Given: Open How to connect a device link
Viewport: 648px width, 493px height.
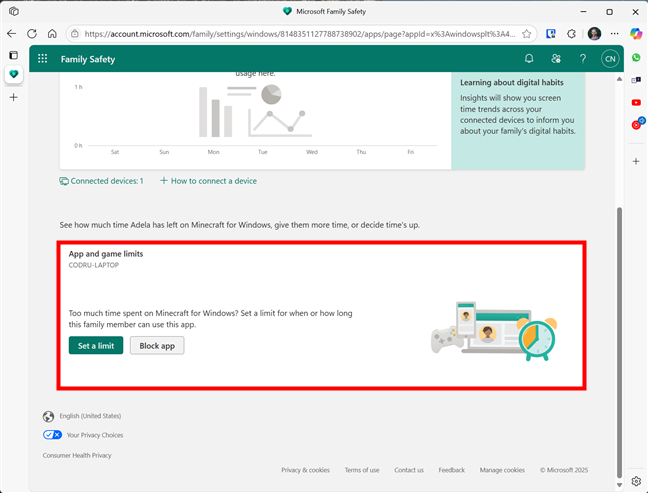Looking at the screenshot, I should point(208,181).
